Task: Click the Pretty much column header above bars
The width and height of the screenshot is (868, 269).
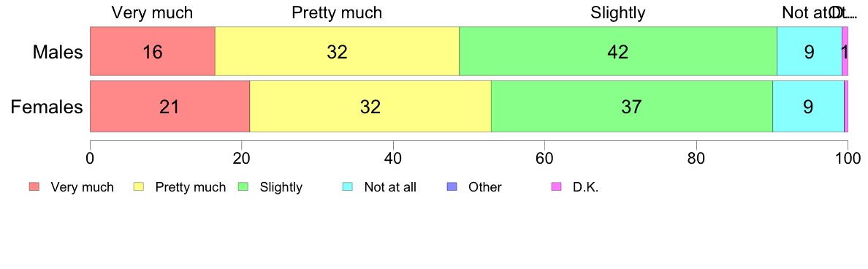Action: [x=337, y=12]
